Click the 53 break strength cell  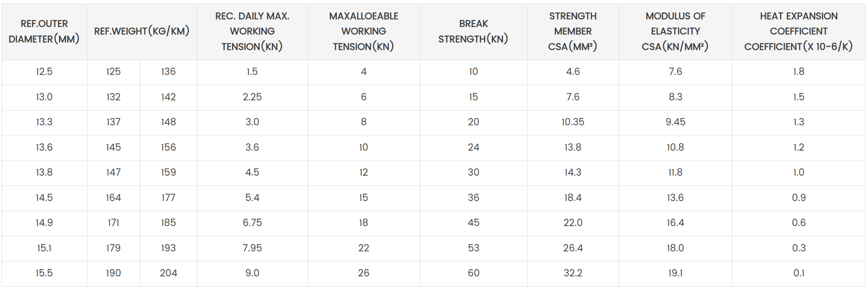[474, 248]
